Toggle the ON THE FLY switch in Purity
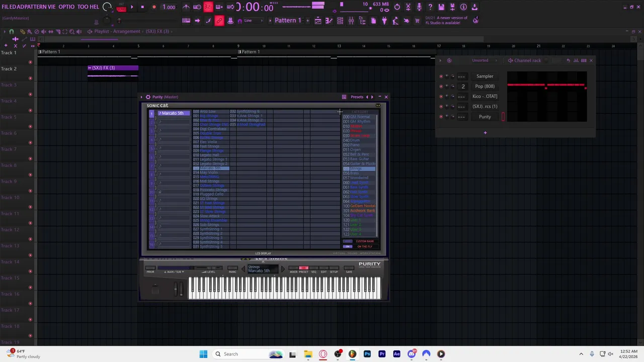 pyautogui.click(x=348, y=246)
